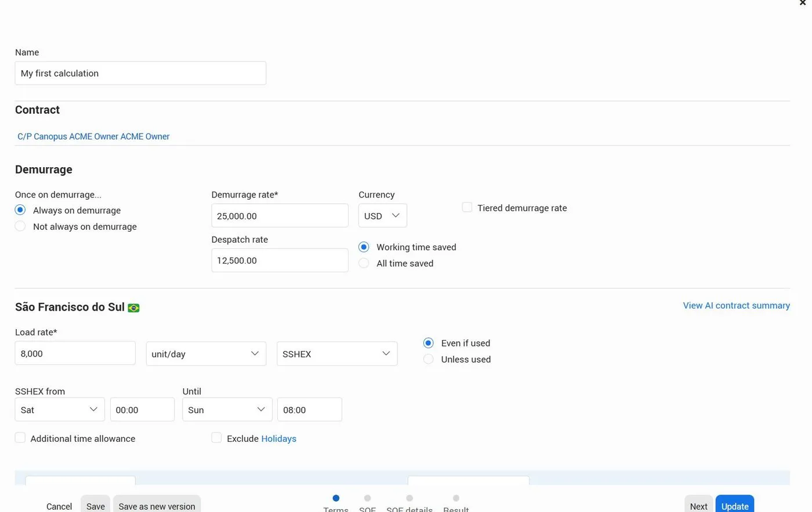This screenshot has height=512, width=812.
Task: Choose All time saved option
Action: [364, 264]
